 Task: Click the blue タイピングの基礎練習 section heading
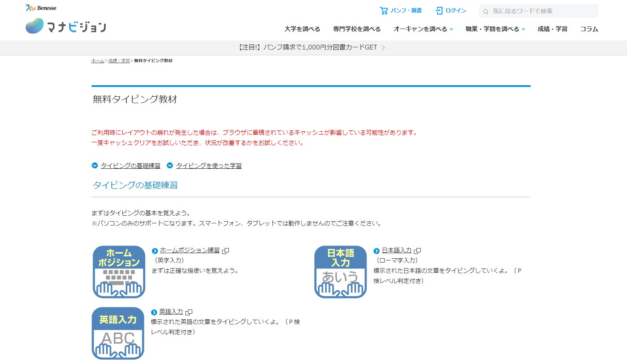click(x=135, y=185)
